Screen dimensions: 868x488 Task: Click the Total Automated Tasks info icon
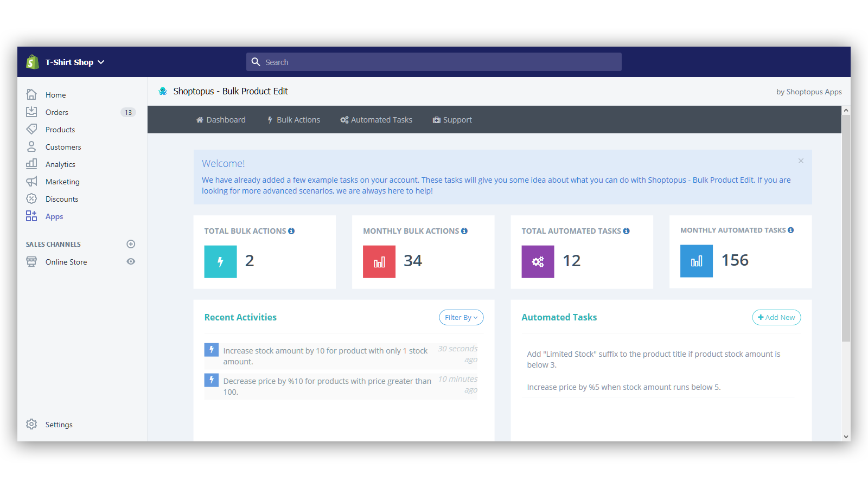(x=627, y=231)
